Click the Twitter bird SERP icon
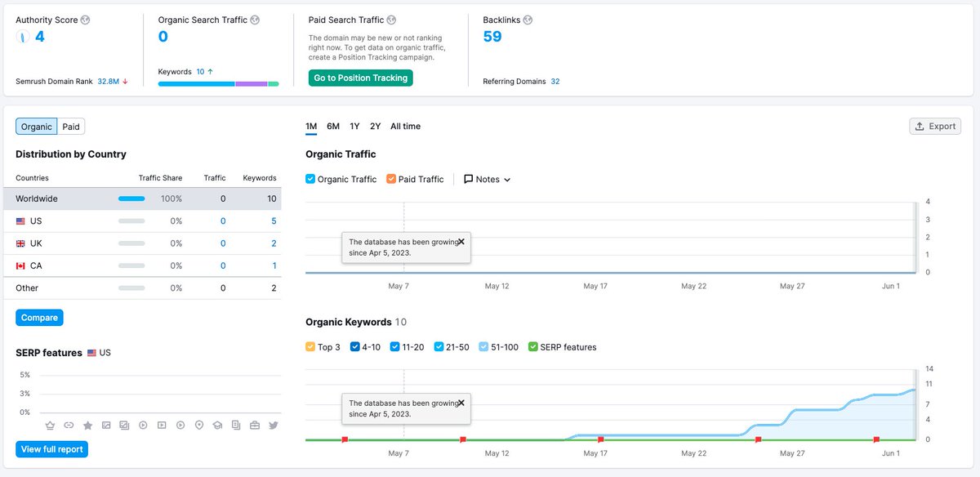The height and width of the screenshot is (477, 980). point(274,426)
